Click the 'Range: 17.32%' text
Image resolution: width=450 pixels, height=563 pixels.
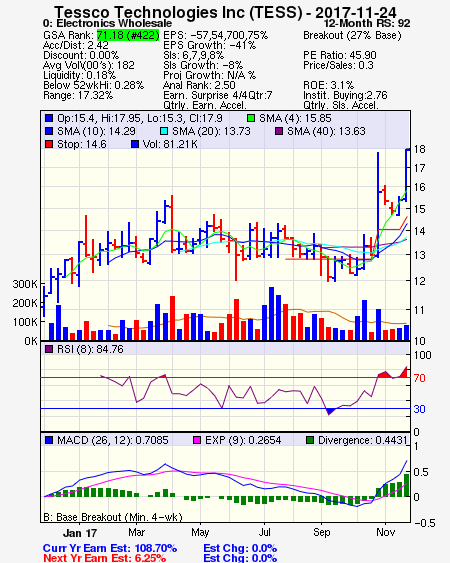78,95
